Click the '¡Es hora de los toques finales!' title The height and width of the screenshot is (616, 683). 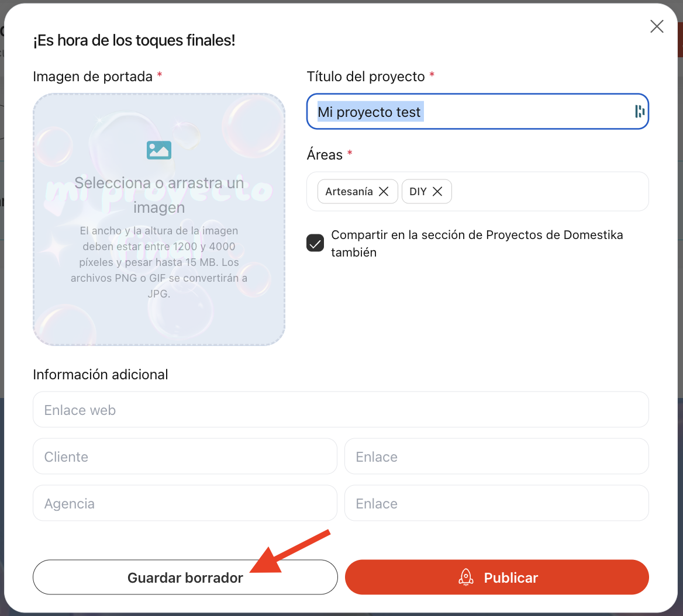pyautogui.click(x=134, y=40)
